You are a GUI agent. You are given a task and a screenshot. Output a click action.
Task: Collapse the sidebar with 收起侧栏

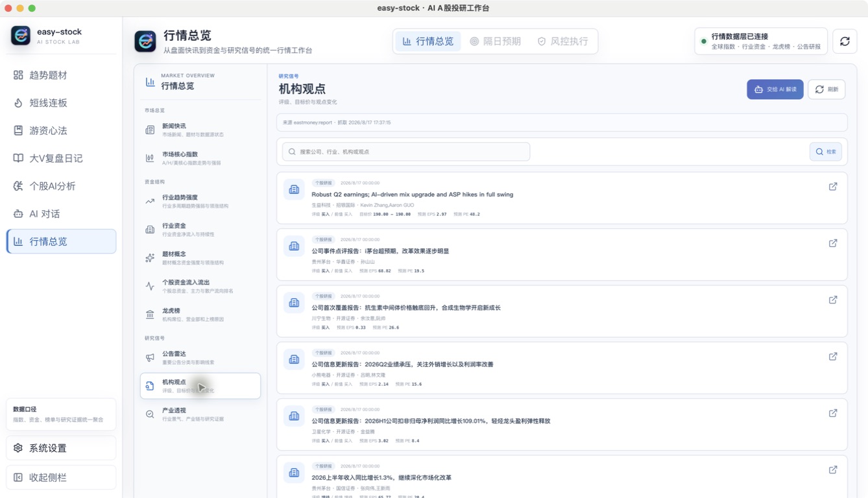[x=61, y=477]
